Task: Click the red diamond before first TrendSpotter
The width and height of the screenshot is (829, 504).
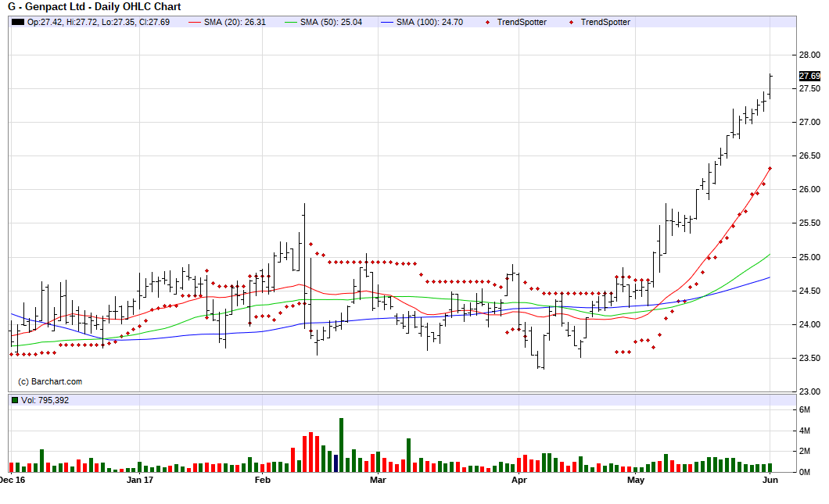Action: point(487,22)
